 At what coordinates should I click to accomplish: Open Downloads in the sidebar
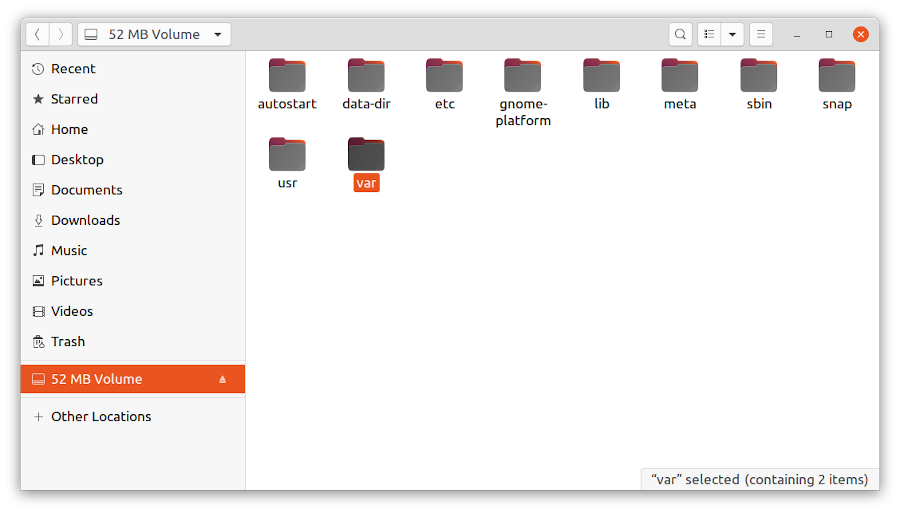pos(133,220)
